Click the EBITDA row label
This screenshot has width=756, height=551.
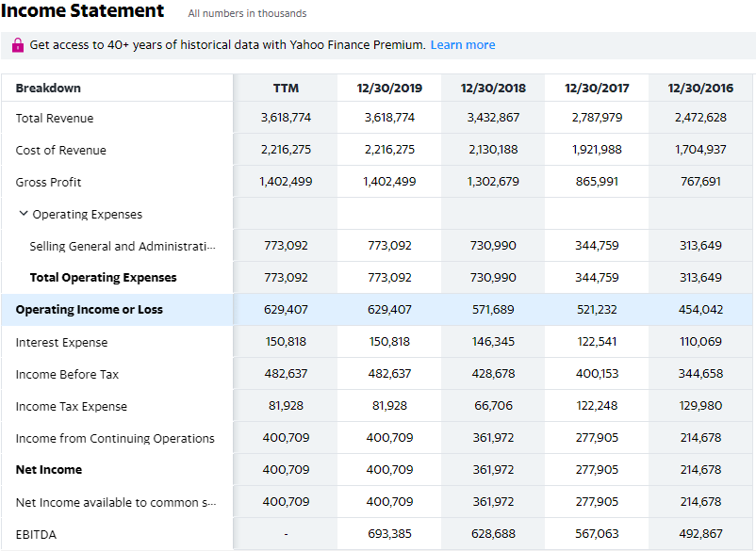click(36, 535)
